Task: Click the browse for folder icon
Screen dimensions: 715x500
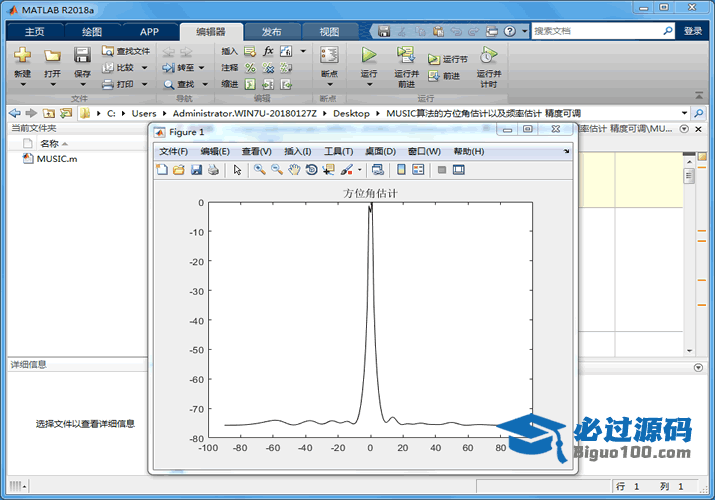Action: tap(66, 113)
